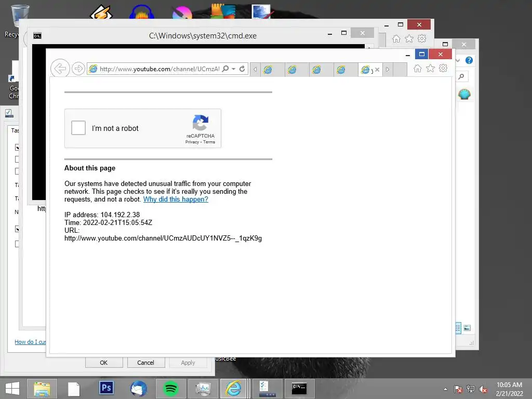Screen dimensions: 532x399
Task: Open Thunderbird from the taskbar
Action: point(138,389)
